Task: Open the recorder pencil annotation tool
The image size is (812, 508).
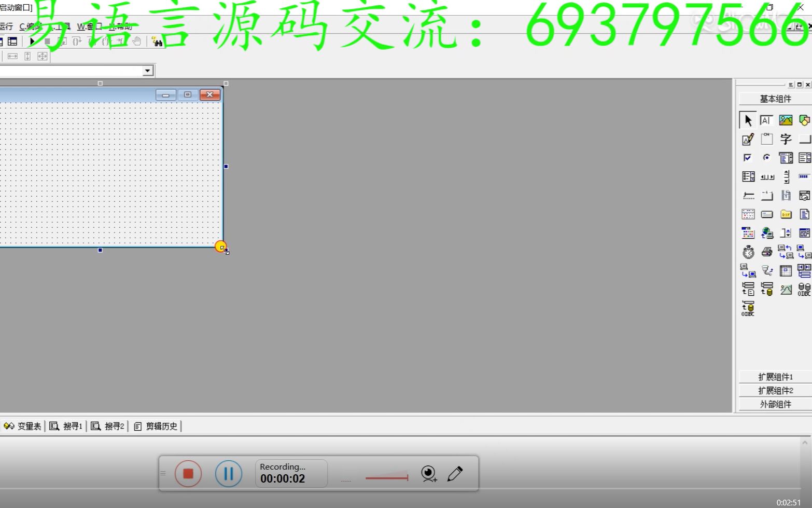Action: point(455,473)
